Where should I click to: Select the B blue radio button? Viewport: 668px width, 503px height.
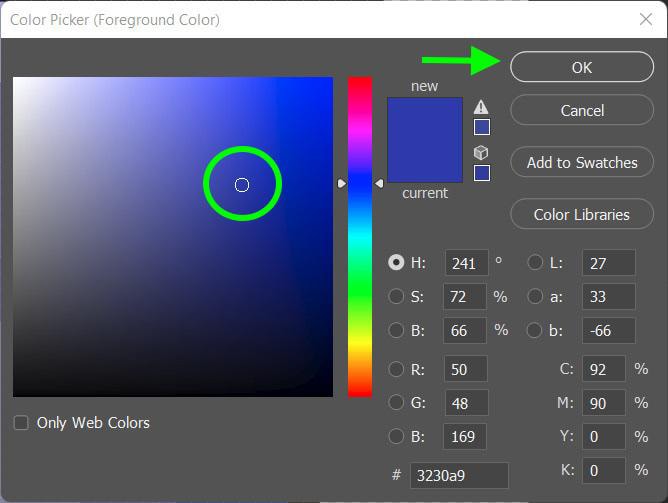pyautogui.click(x=396, y=436)
